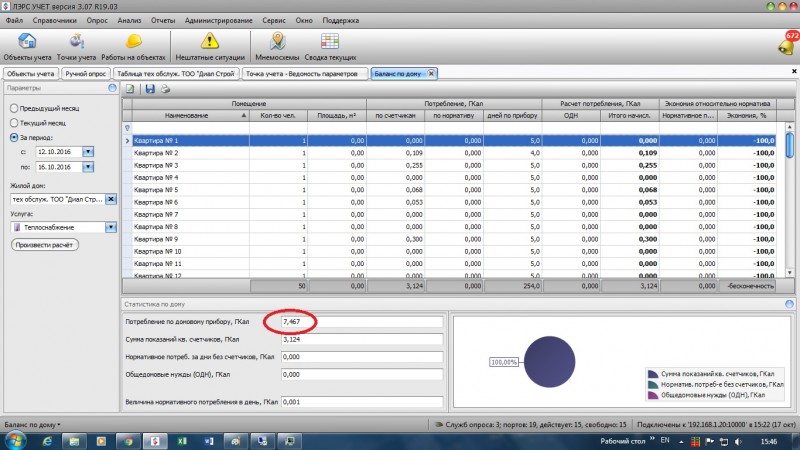Open Windows Start button

point(14,441)
